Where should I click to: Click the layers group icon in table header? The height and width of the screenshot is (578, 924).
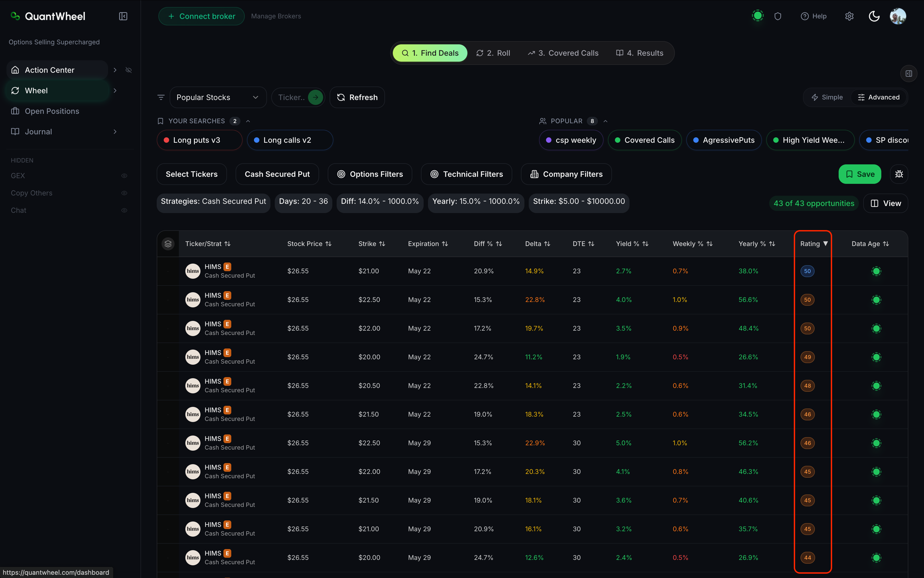[x=168, y=244]
